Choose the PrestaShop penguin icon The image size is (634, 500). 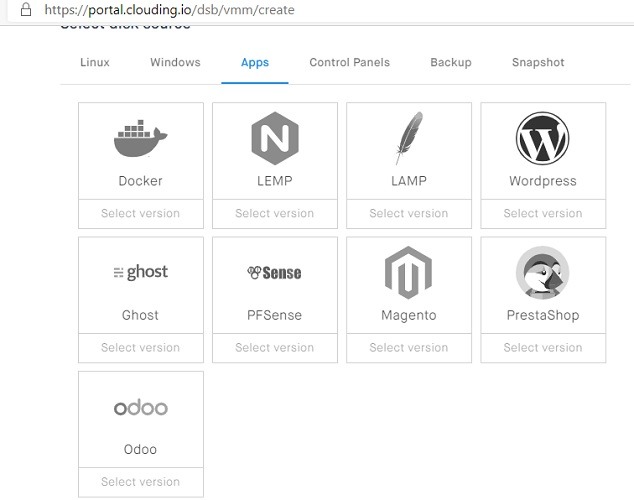point(543,272)
